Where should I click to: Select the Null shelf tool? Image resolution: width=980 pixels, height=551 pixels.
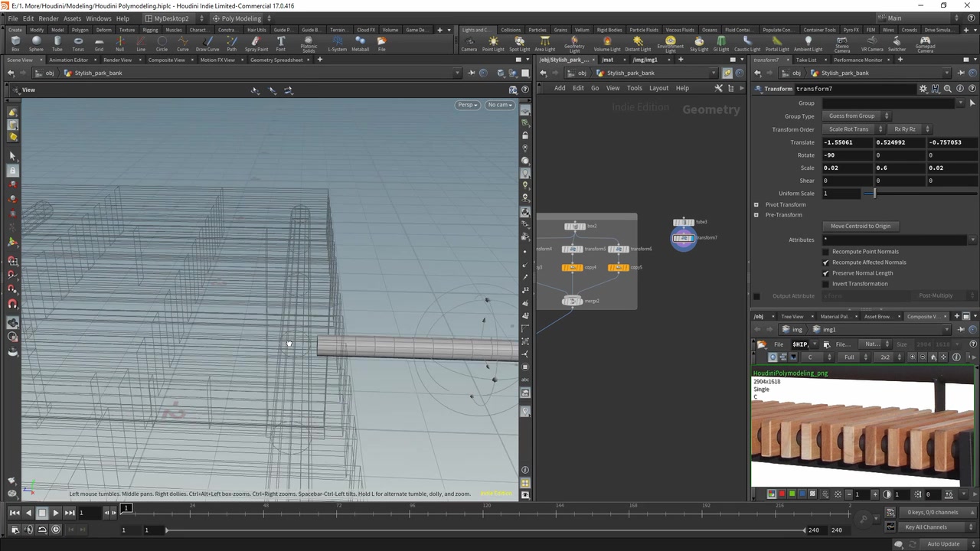[119, 44]
